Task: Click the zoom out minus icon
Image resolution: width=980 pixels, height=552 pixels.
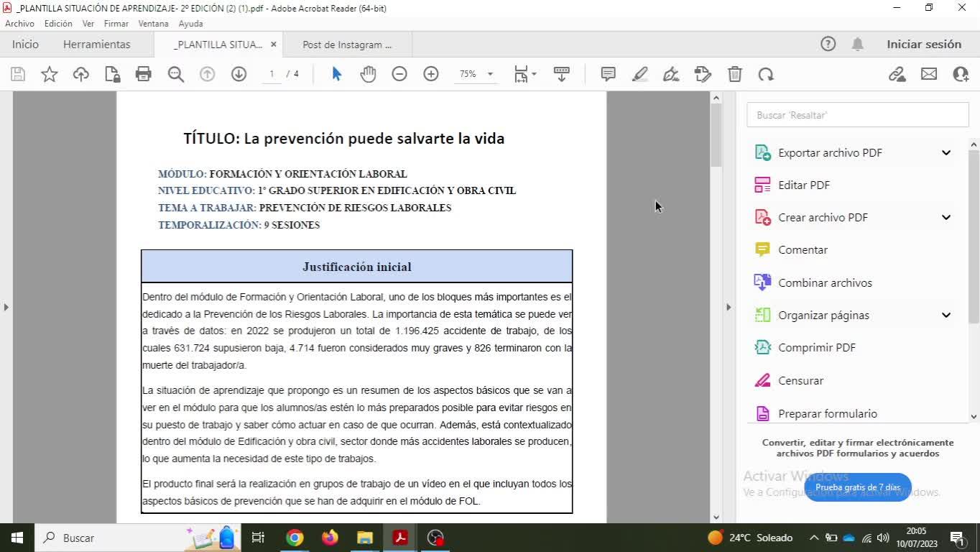Action: point(399,74)
